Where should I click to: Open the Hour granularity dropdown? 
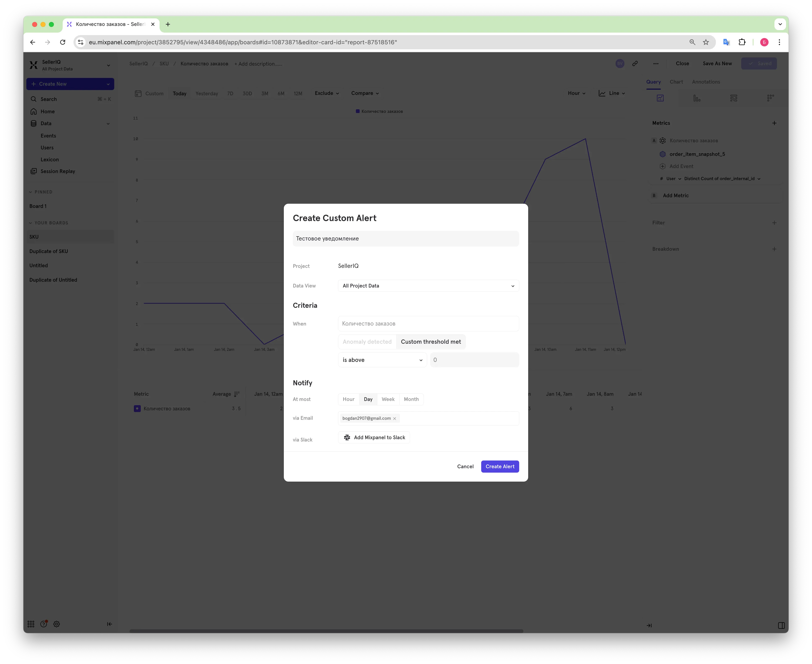[576, 93]
